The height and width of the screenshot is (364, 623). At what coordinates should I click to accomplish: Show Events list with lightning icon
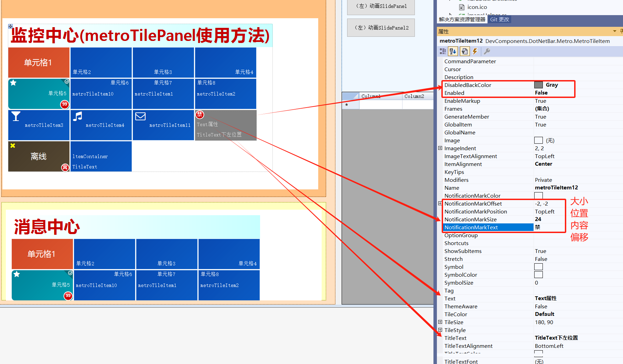(475, 51)
